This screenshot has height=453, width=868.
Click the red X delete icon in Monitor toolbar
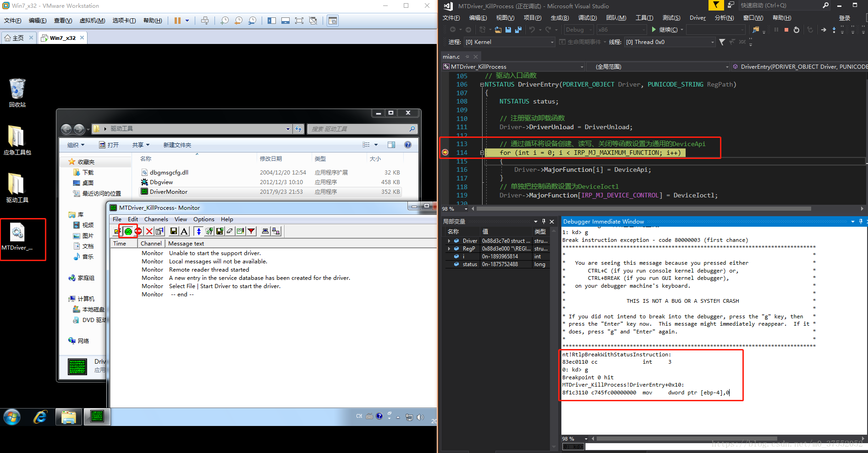(x=149, y=231)
